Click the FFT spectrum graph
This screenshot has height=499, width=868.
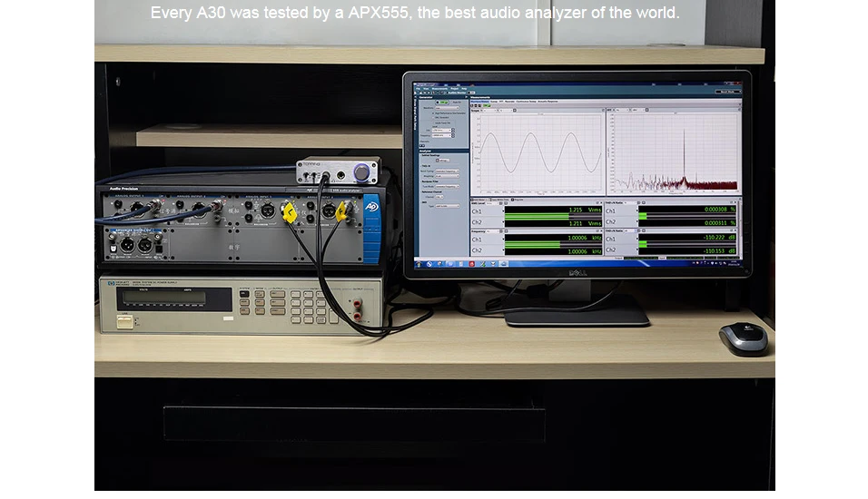click(675, 152)
